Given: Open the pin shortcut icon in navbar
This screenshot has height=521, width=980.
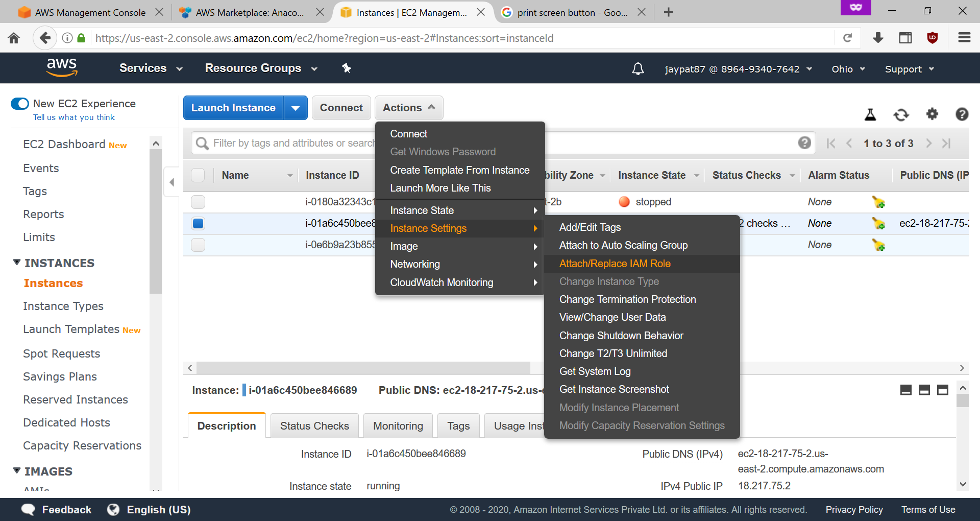Looking at the screenshot, I should (347, 68).
